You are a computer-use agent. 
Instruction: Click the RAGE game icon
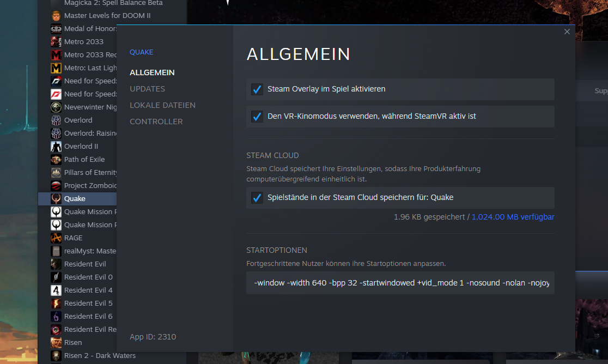(56, 238)
